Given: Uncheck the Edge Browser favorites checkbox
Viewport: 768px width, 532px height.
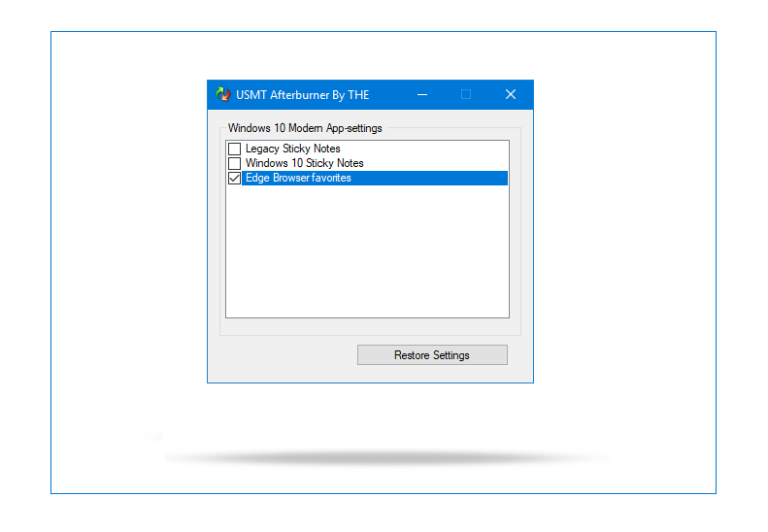Looking at the screenshot, I should point(235,178).
